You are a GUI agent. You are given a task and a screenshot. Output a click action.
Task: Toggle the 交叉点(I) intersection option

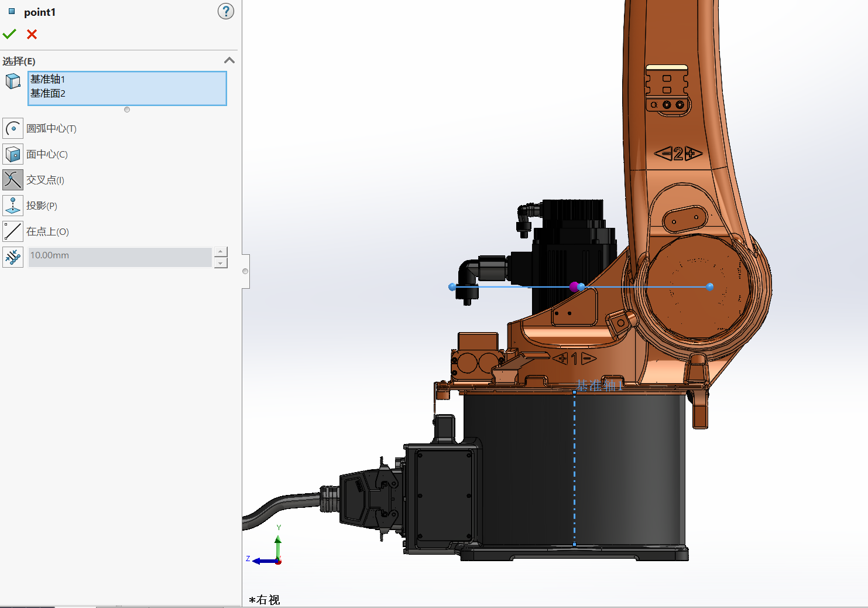[13, 180]
